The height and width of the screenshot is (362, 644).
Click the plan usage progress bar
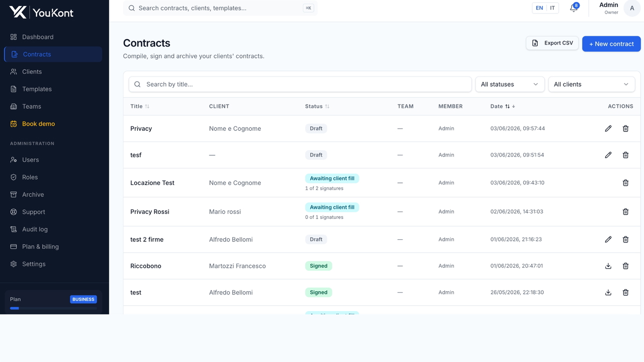53,308
